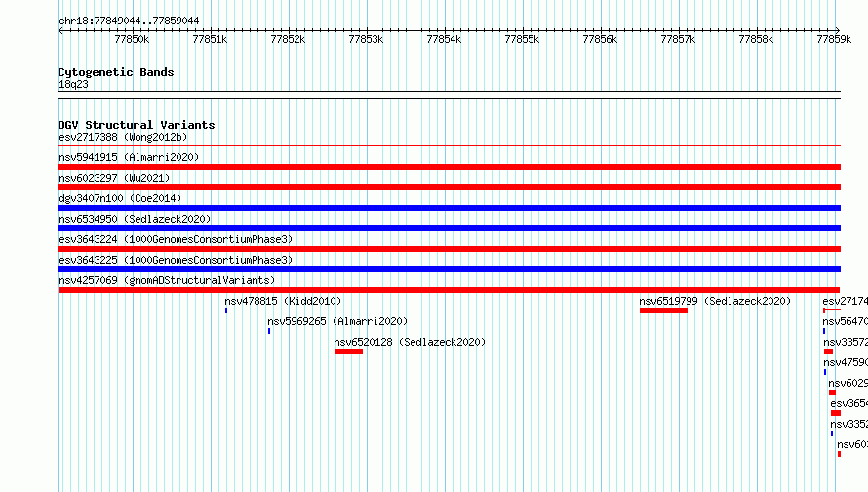The width and height of the screenshot is (868, 492).
Task: Open the nsv5969265 (Almarri2020) label
Action: pos(337,321)
